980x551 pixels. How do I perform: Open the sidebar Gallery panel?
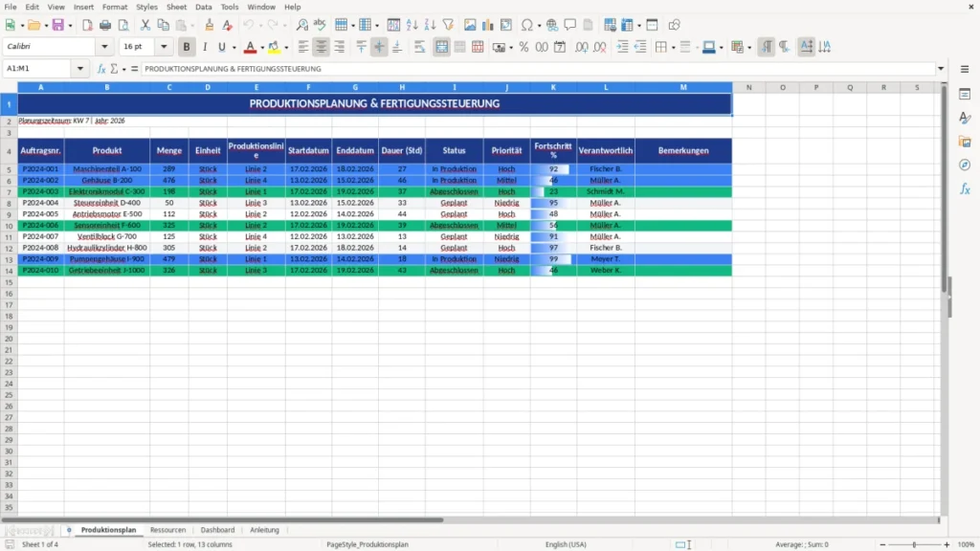(x=965, y=142)
